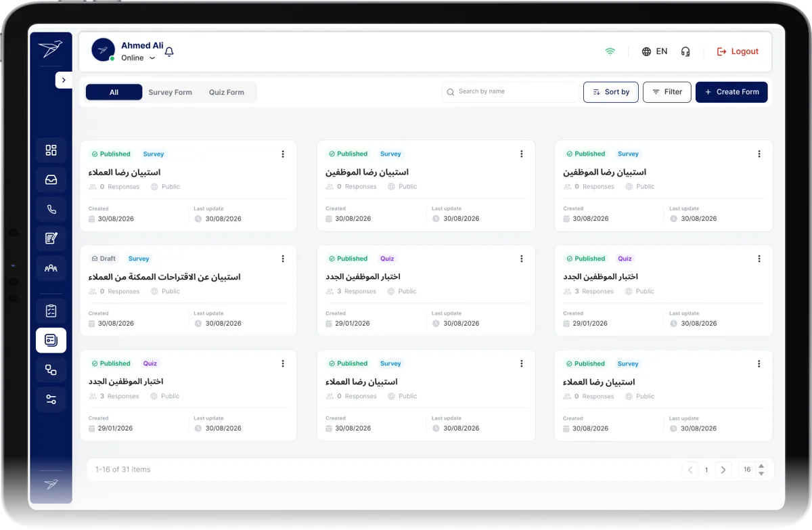
Task: Click the bird logo atop the sidebar
Action: [51, 49]
